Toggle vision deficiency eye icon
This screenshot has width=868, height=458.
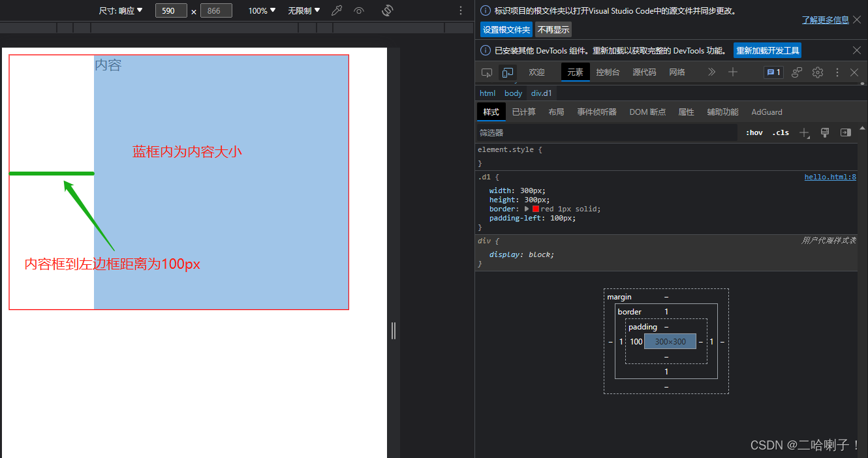[x=359, y=10]
